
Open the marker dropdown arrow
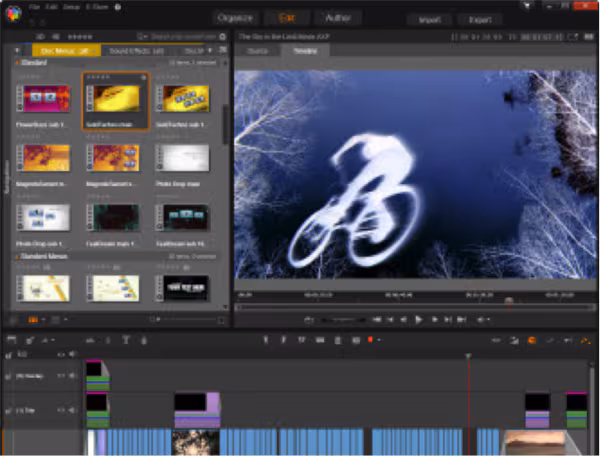click(378, 340)
